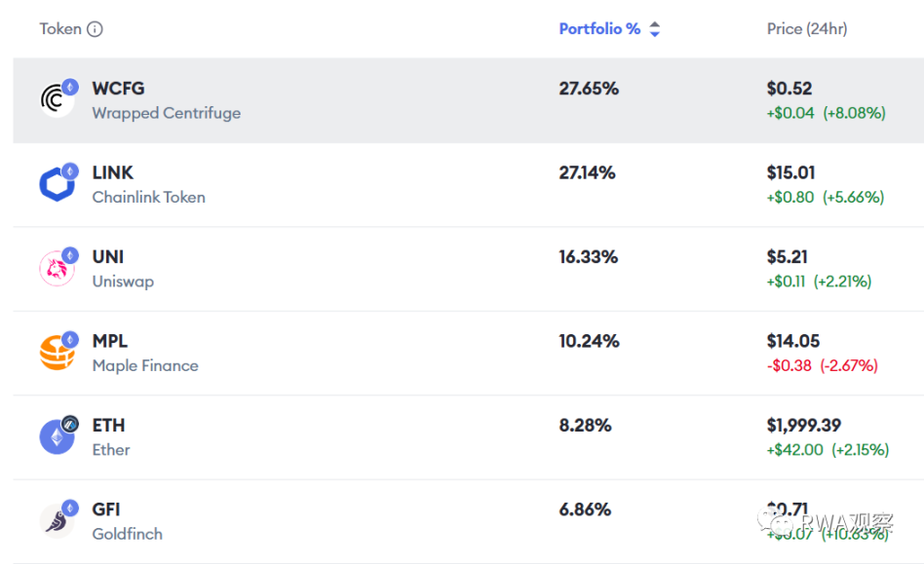Click the MPL red price change

(822, 366)
